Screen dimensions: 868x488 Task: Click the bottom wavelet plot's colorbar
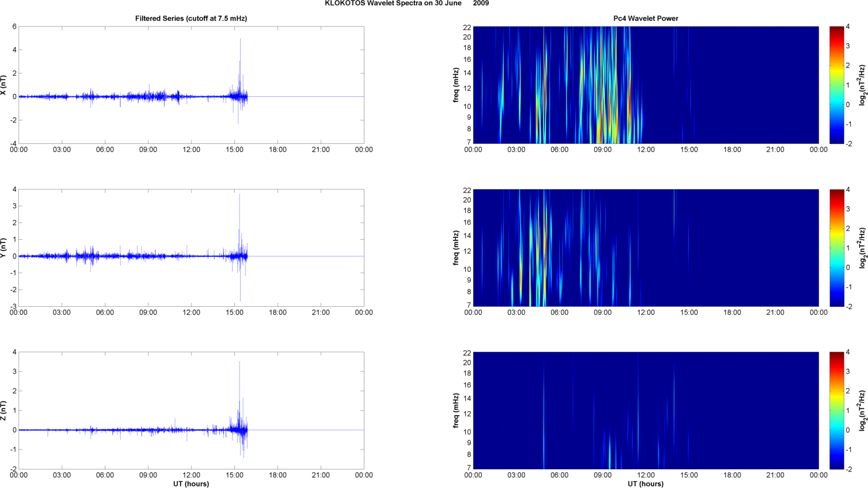coord(836,411)
